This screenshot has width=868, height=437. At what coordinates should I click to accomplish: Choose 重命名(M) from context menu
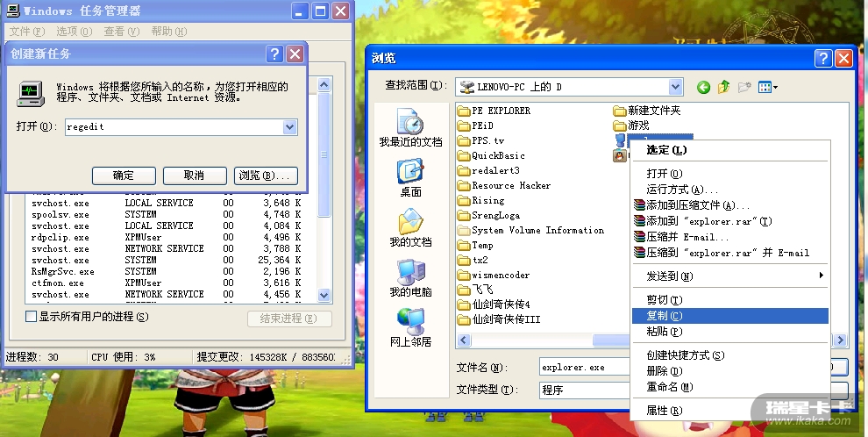(x=729, y=387)
